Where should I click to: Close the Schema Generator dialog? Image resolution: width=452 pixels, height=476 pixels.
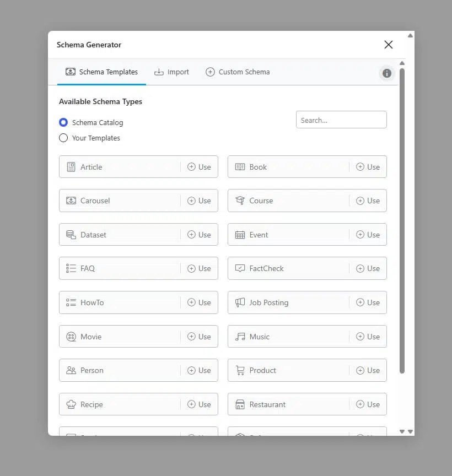[x=389, y=45]
